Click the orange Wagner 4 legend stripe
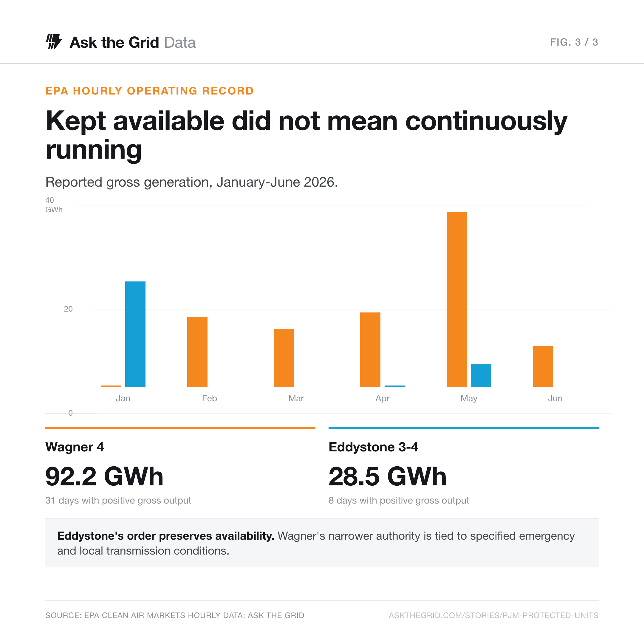Viewport: 644px width, 644px height. (x=180, y=428)
